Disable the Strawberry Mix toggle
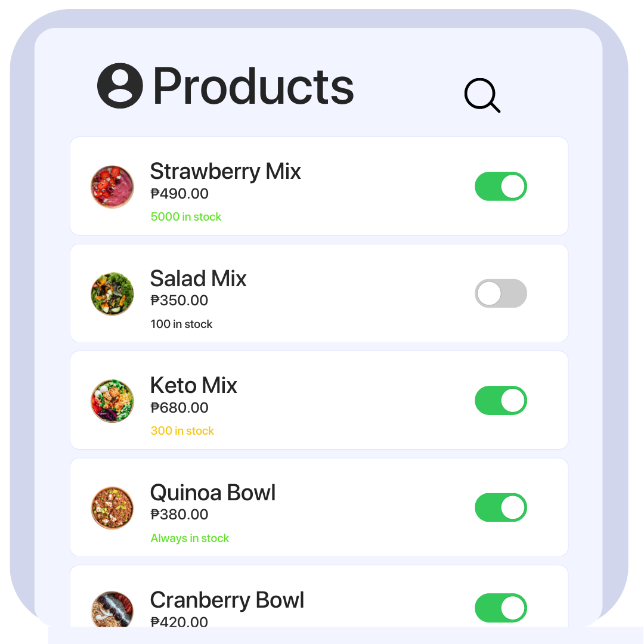The image size is (644, 644). click(501, 187)
